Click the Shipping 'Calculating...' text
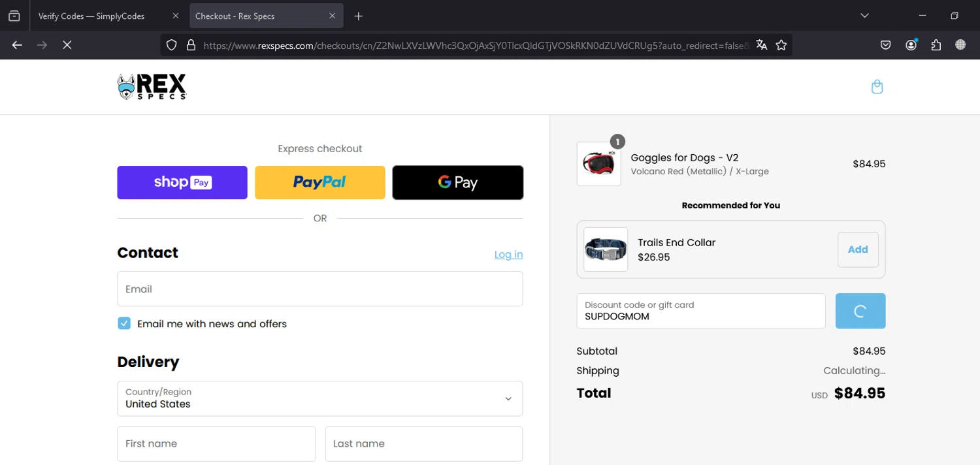This screenshot has width=980, height=465. (855, 371)
